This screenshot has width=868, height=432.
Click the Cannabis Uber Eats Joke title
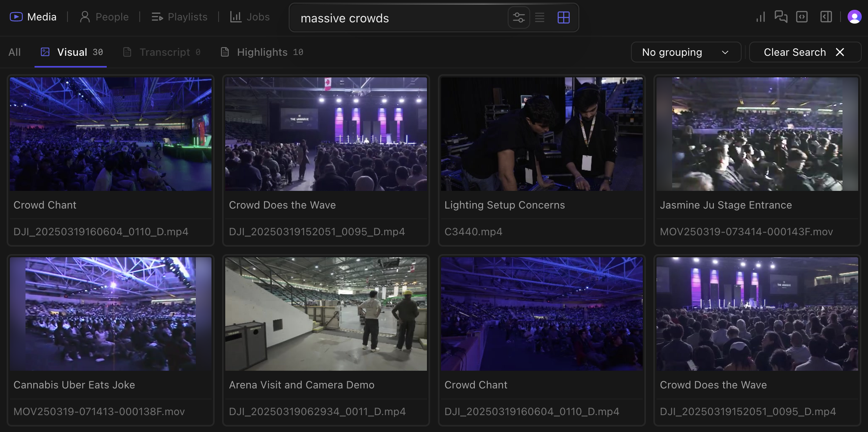point(74,385)
